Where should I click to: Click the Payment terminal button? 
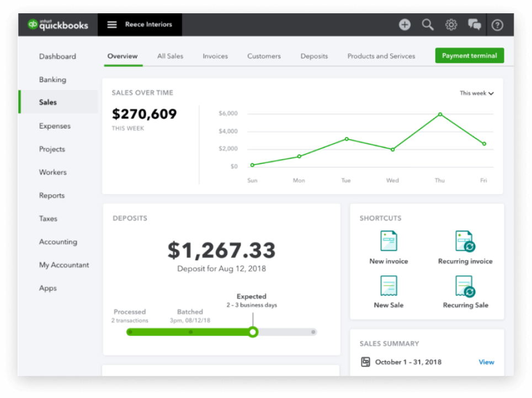[469, 56]
